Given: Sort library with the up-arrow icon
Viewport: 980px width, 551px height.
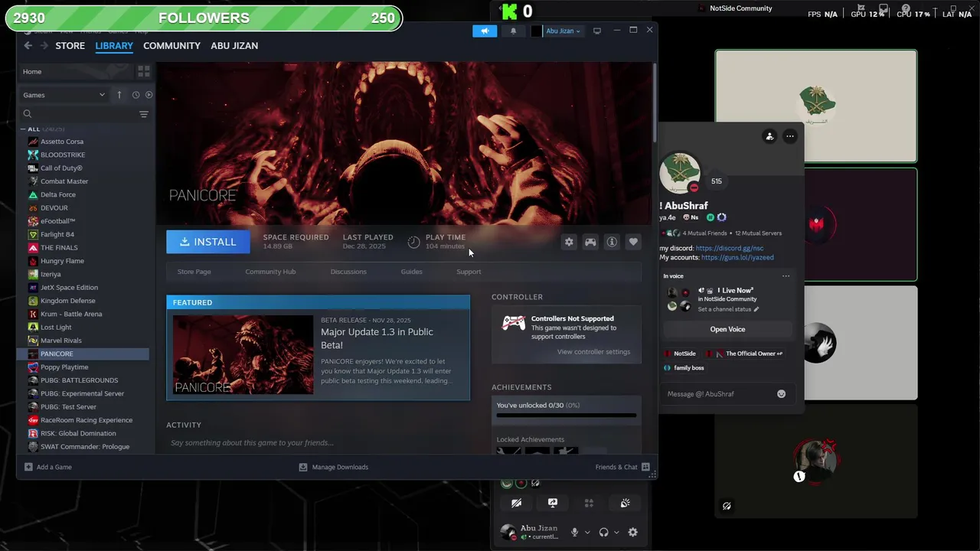Looking at the screenshot, I should pos(119,95).
